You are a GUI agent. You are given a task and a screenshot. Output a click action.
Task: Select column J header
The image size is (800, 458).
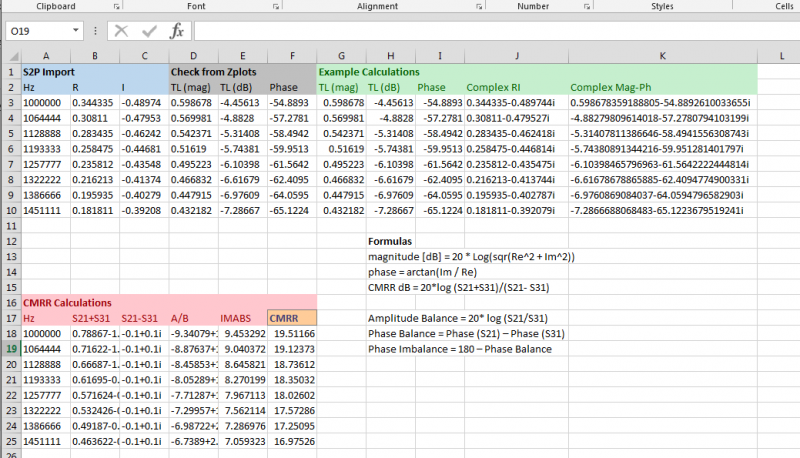(x=516, y=56)
